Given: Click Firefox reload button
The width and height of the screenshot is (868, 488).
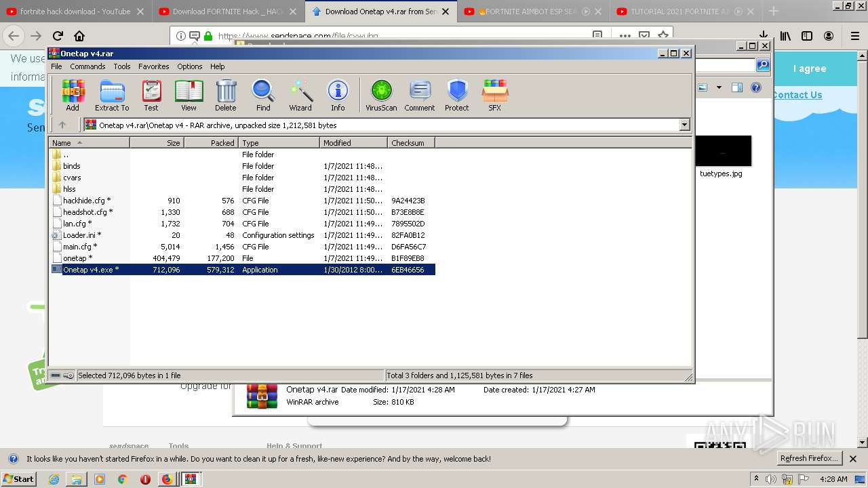Looking at the screenshot, I should click(58, 36).
